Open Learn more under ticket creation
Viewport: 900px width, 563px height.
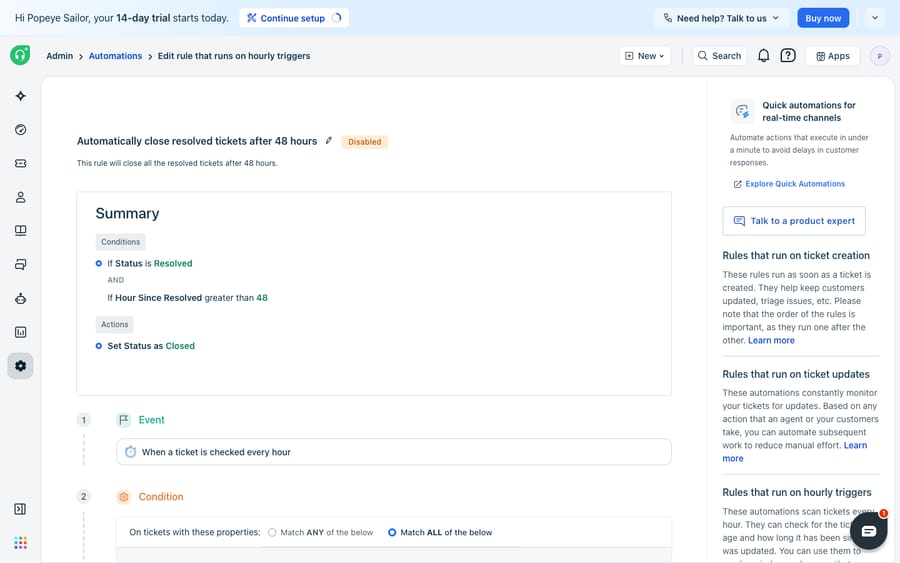[771, 340]
